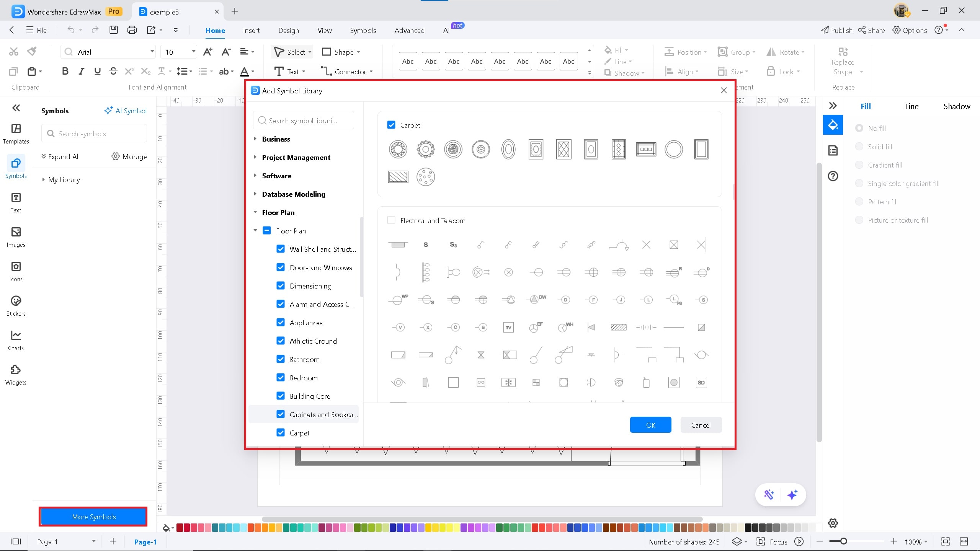Pick the black color swatch in palette
Viewport: 980px width, 551px height.
pyautogui.click(x=748, y=528)
